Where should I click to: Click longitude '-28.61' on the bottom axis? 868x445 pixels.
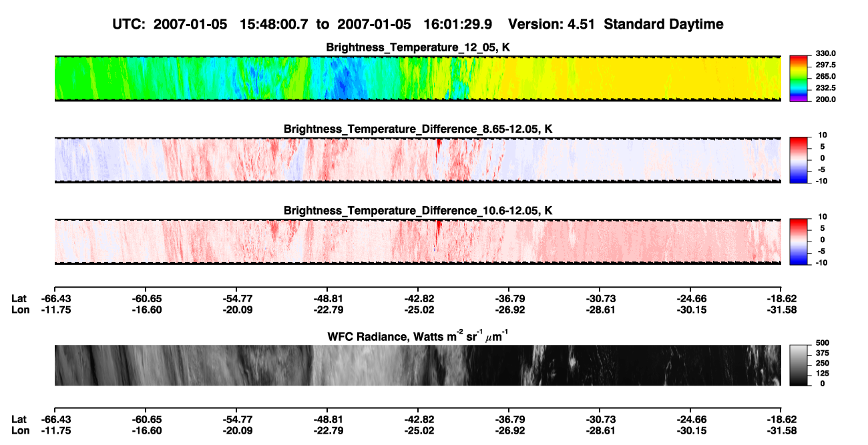click(x=600, y=431)
